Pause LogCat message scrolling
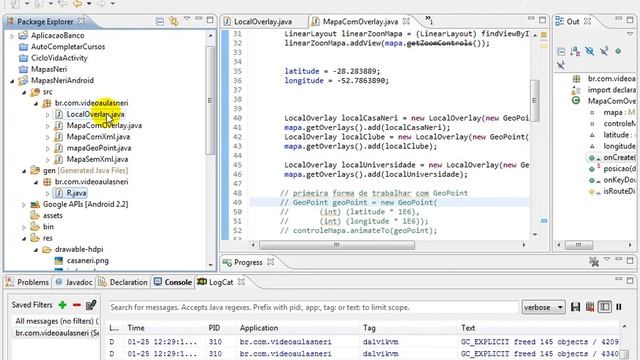Screen dimensions: 640x360 pyautogui.click(x=619, y=307)
